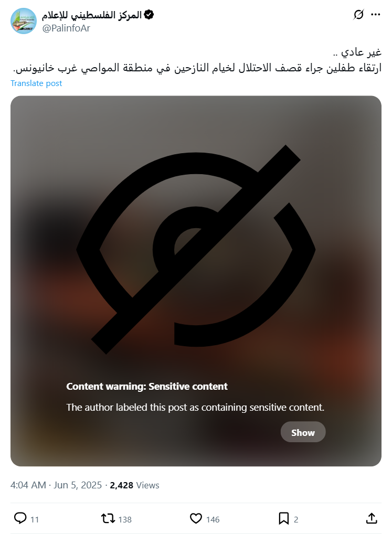Screen dimensions: 392x534
Task: Like the post with heart icon
Action: tap(196, 518)
